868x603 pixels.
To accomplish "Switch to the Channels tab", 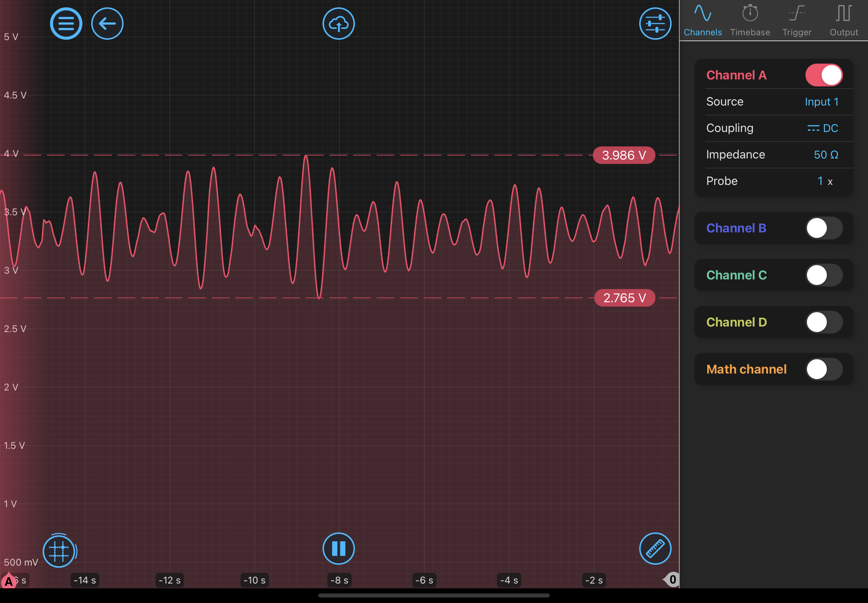I will click(703, 20).
